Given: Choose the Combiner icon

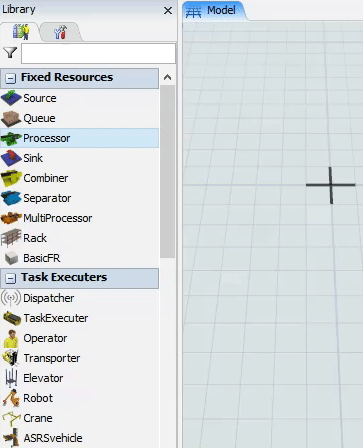Looking at the screenshot, I should [x=11, y=178].
